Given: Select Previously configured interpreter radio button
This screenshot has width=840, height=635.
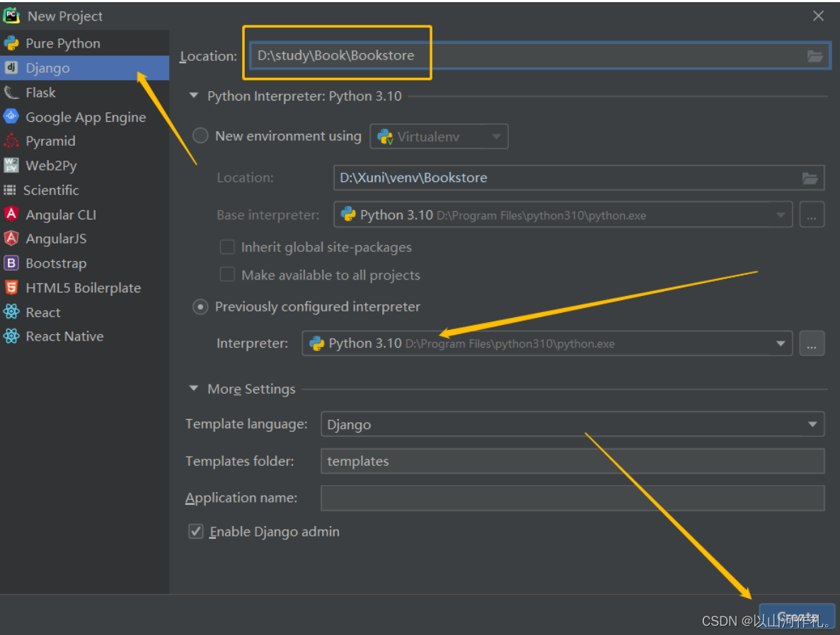Looking at the screenshot, I should [200, 307].
